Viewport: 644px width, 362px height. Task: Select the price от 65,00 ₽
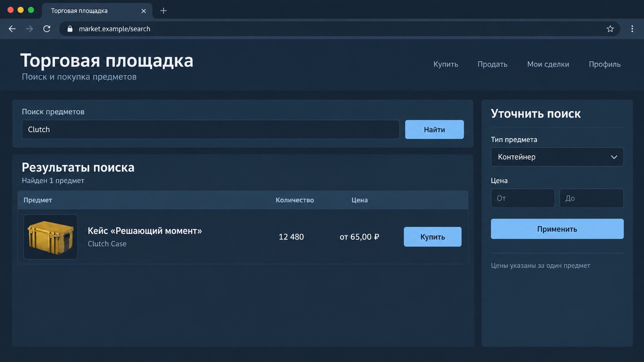(359, 237)
